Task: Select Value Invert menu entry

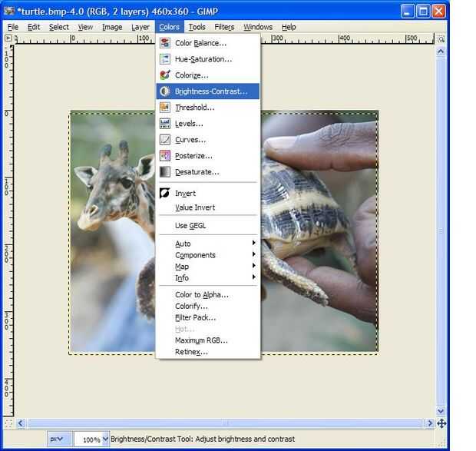Action: pos(208,207)
